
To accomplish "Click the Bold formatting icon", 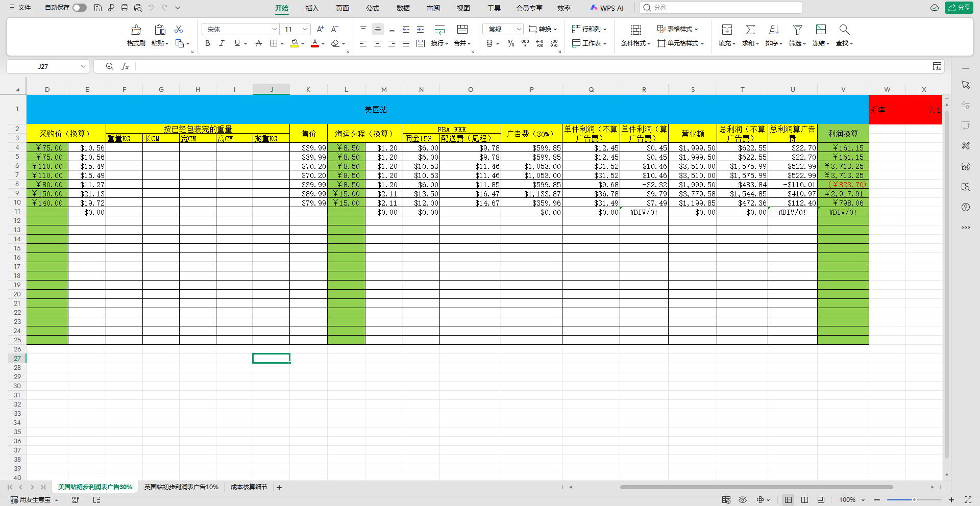I will (x=208, y=43).
